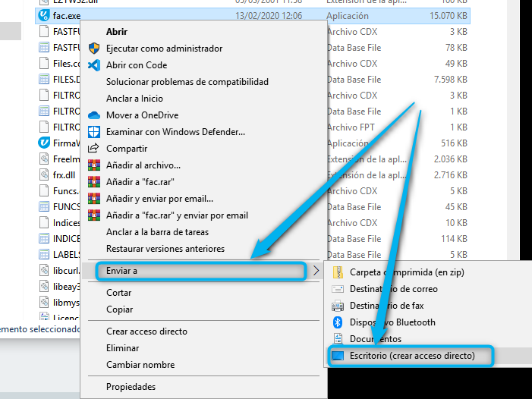532x399 pixels.
Task: Select Solucionar problemas de compatibilidad
Action: pos(187,82)
